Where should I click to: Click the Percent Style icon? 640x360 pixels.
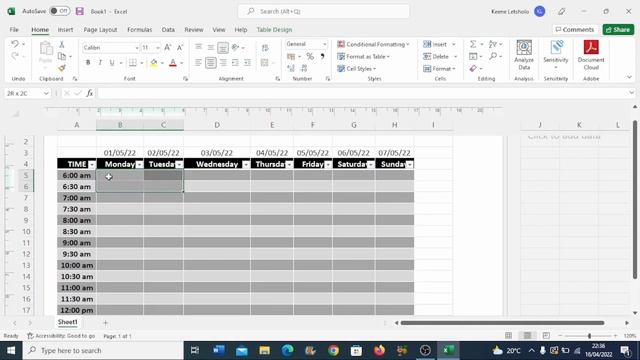310,56
